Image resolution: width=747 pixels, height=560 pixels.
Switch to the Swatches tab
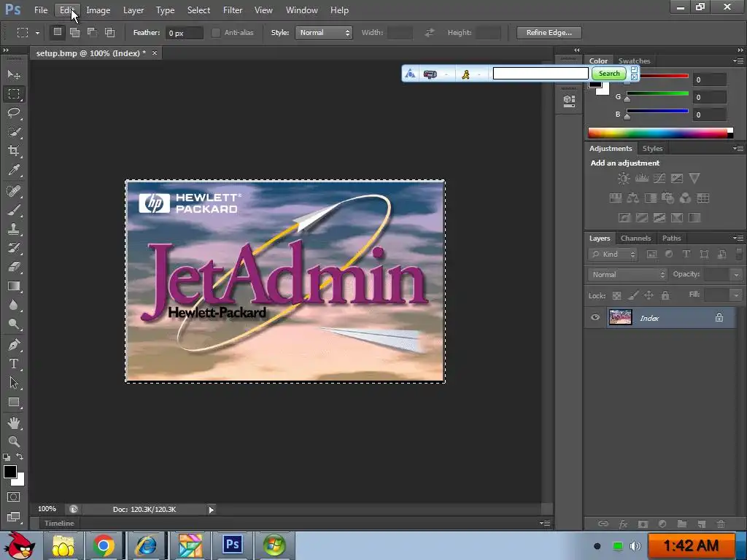pyautogui.click(x=634, y=61)
